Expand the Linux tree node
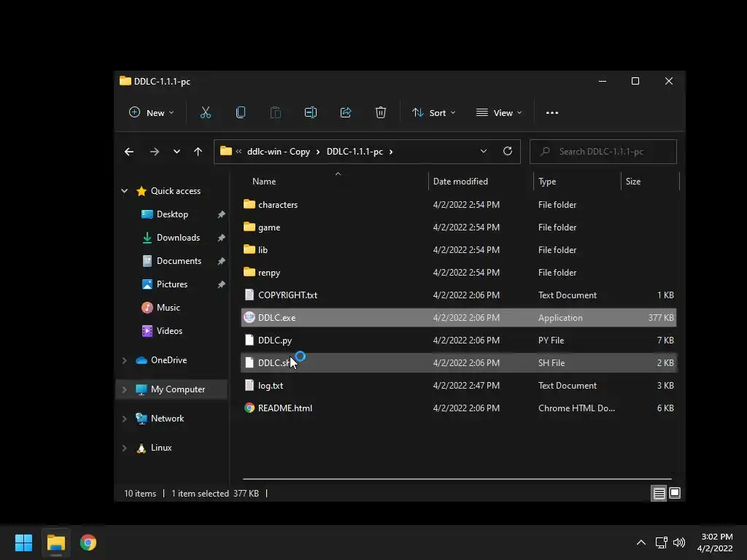Screen dimensions: 747x560 point(124,448)
